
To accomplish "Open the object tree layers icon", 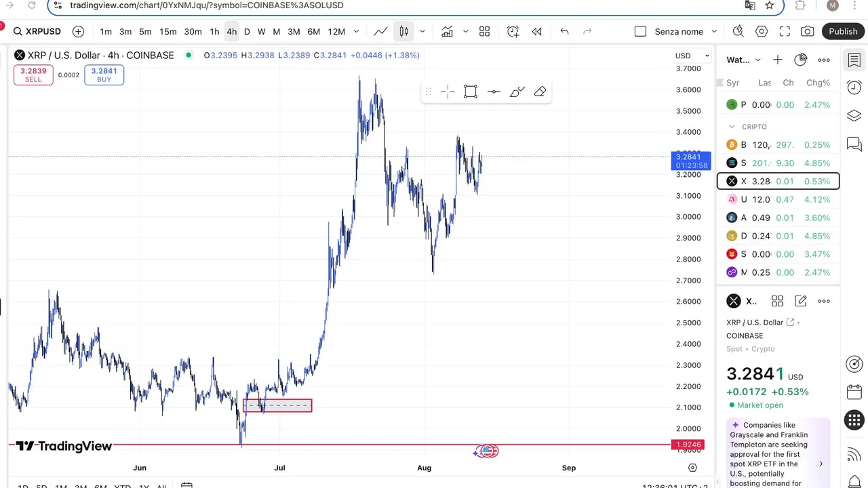I will click(x=854, y=116).
